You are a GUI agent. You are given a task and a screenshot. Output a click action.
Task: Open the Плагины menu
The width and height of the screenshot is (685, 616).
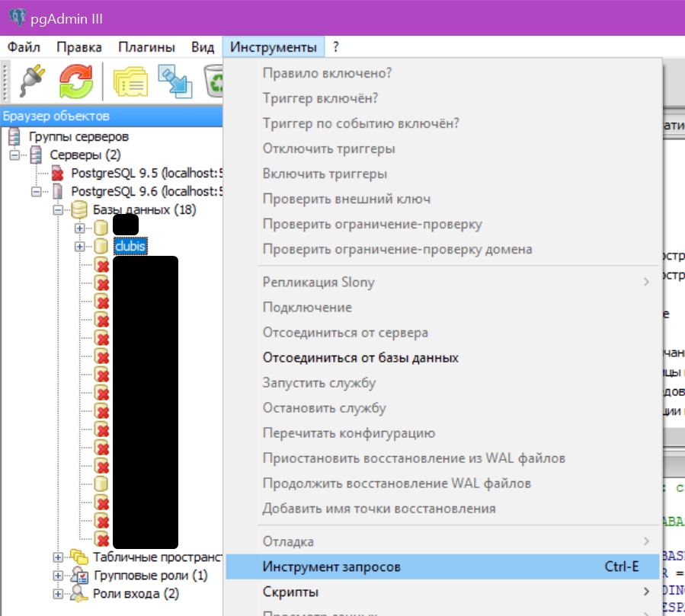(x=147, y=46)
